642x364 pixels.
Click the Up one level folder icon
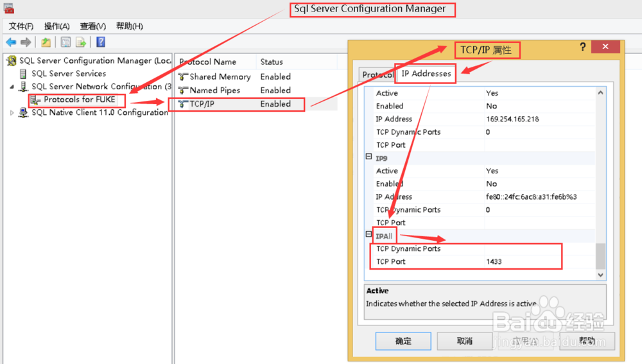(46, 42)
